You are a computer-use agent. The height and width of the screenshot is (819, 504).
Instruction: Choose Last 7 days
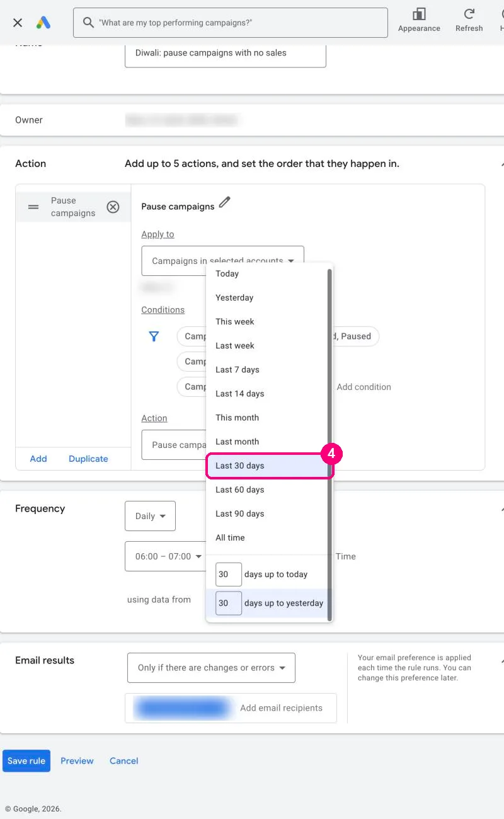click(x=266, y=370)
